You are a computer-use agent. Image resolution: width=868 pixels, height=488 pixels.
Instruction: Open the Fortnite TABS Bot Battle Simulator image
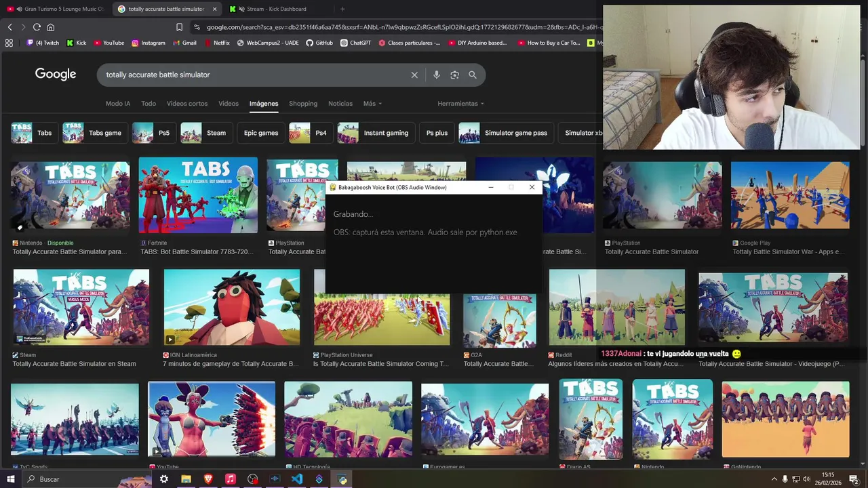[x=198, y=195]
